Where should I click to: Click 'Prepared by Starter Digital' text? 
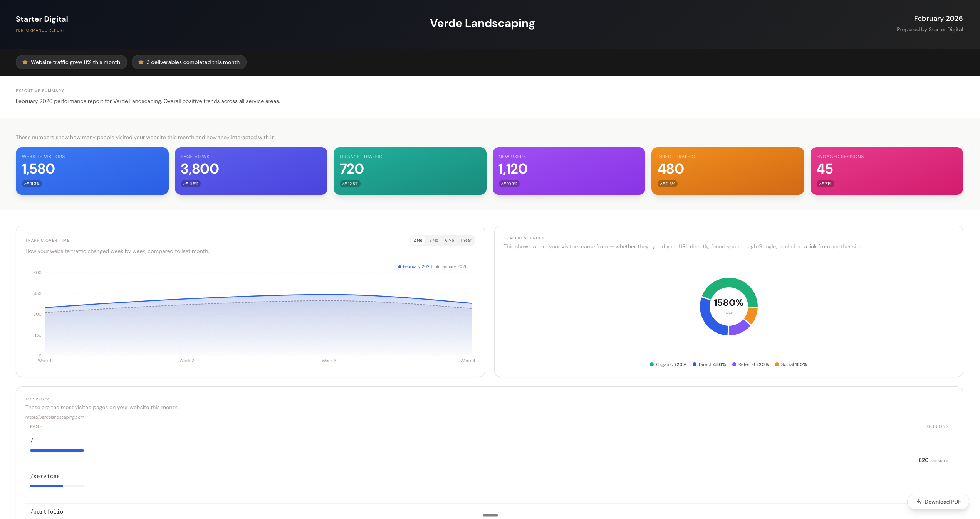coord(930,29)
